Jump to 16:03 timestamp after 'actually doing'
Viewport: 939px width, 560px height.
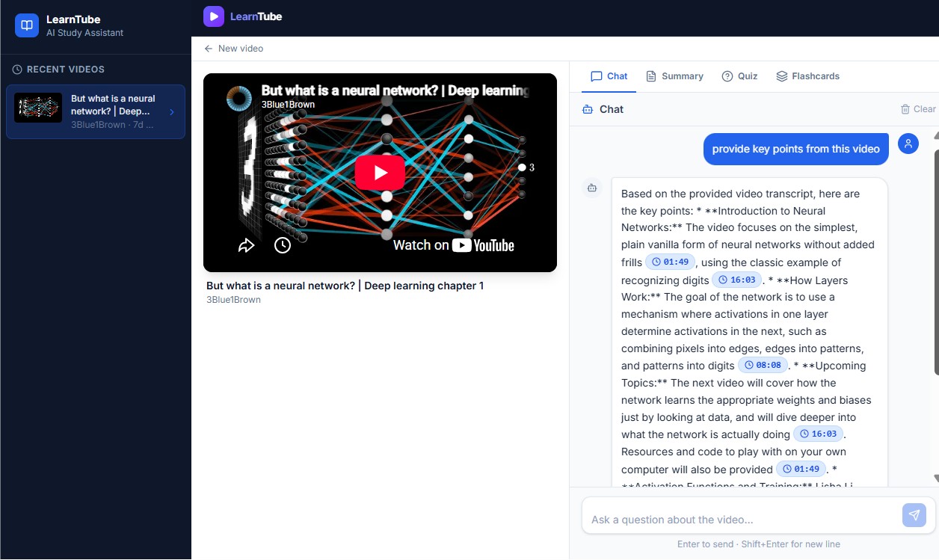(x=819, y=434)
